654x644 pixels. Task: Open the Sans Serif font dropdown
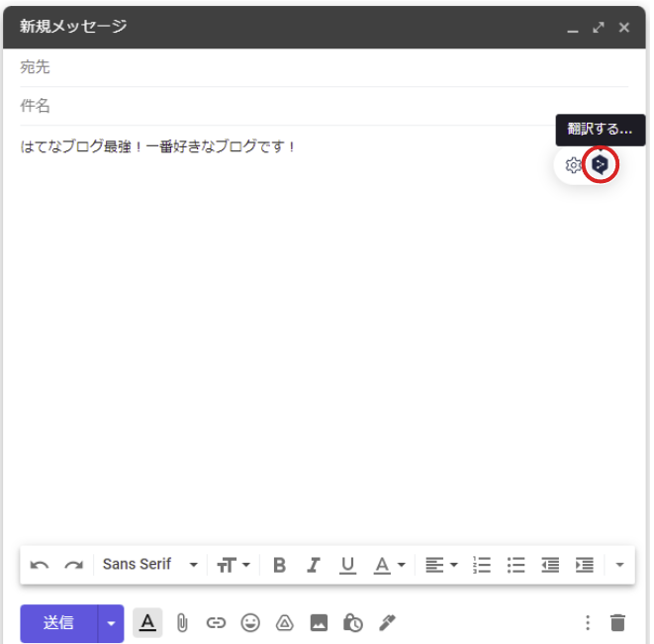[x=150, y=564]
